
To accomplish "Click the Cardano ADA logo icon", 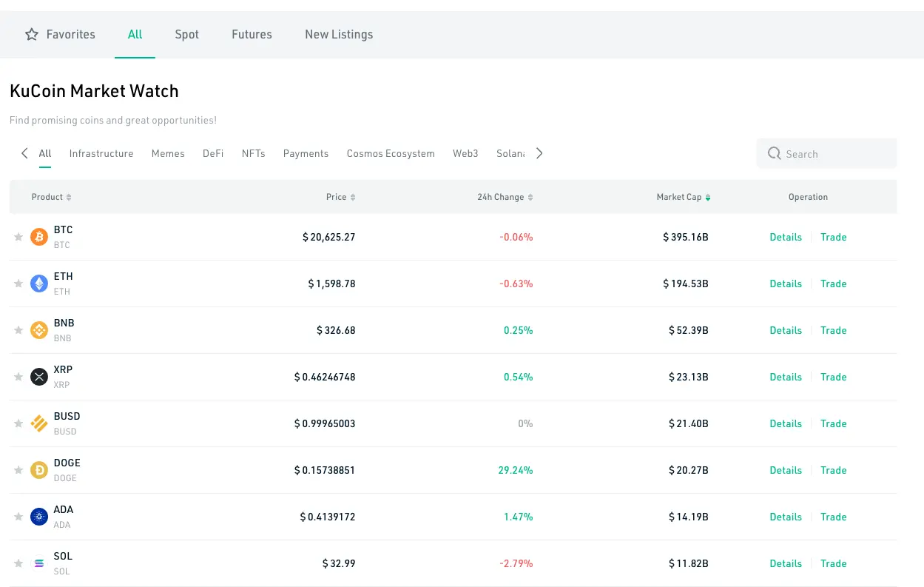I will pyautogui.click(x=39, y=517).
